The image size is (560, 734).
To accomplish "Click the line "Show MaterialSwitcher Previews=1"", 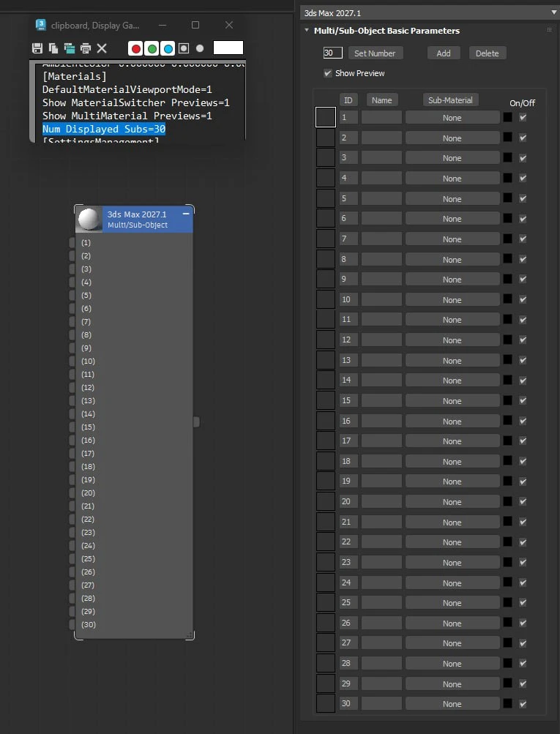I will (135, 102).
